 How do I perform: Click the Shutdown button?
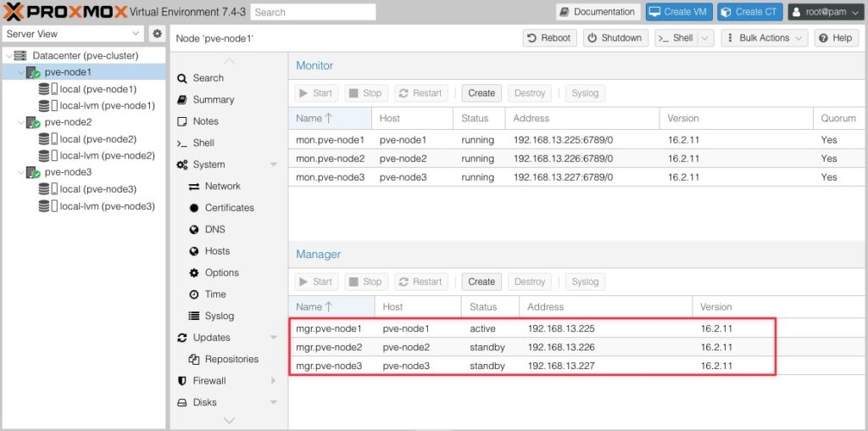615,37
